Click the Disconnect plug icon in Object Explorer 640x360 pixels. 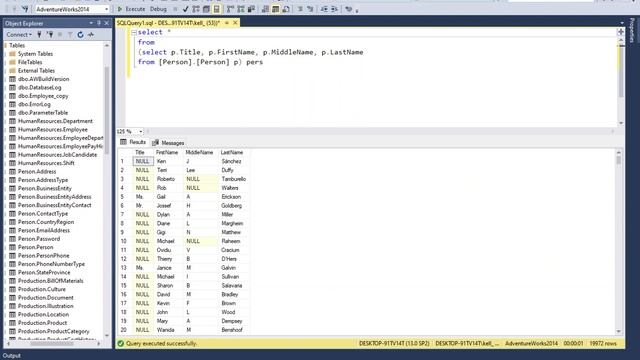click(x=50, y=35)
